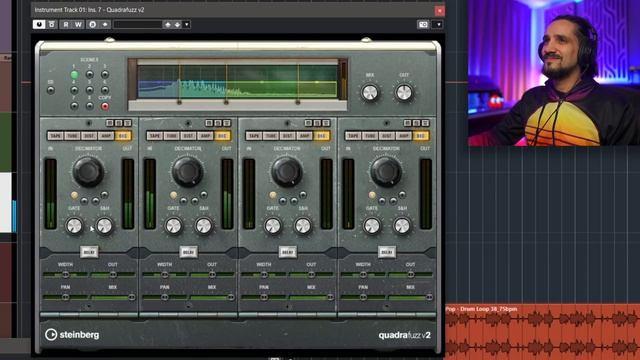This screenshot has height=360, width=640.
Task: Enable Write automation (W) button
Action: [78, 24]
